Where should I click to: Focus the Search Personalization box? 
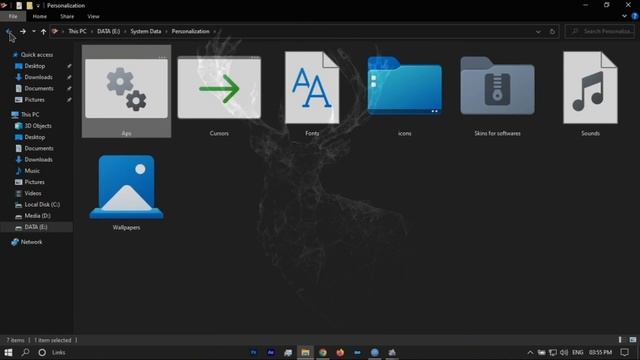click(x=600, y=31)
